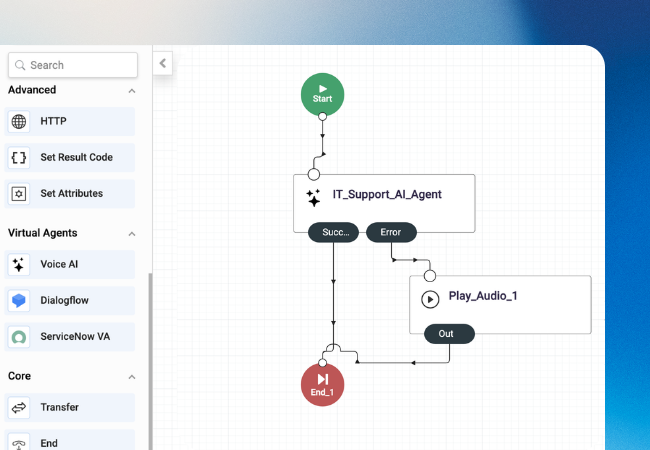Click the Advanced section heading
This screenshot has height=450, width=650.
click(32, 90)
